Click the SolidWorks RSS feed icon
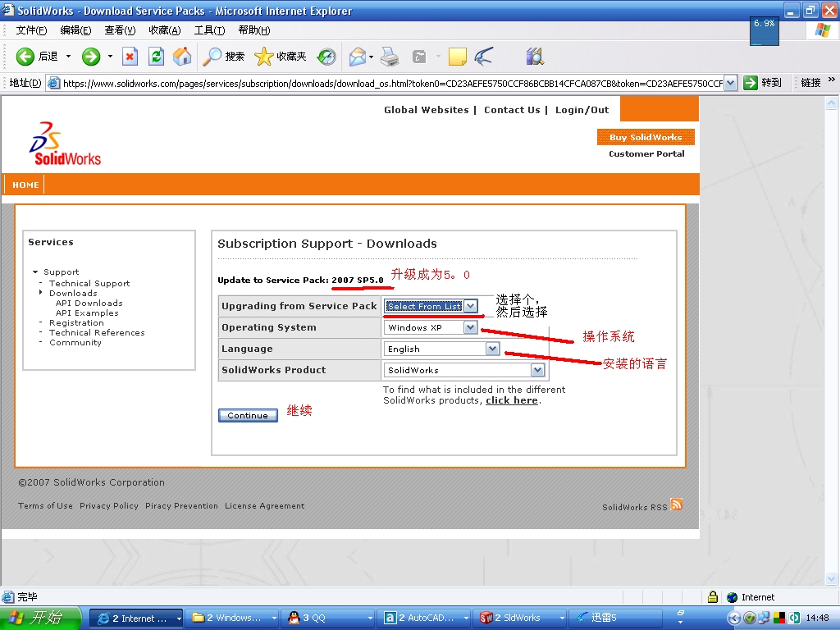Image resolution: width=840 pixels, height=630 pixels. pos(676,504)
